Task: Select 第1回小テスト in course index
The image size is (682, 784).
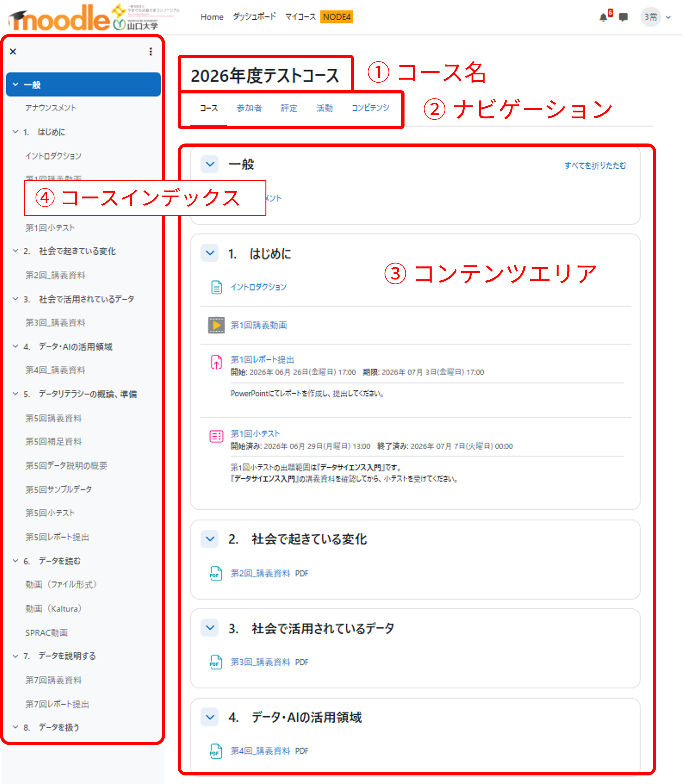Action: (x=50, y=227)
